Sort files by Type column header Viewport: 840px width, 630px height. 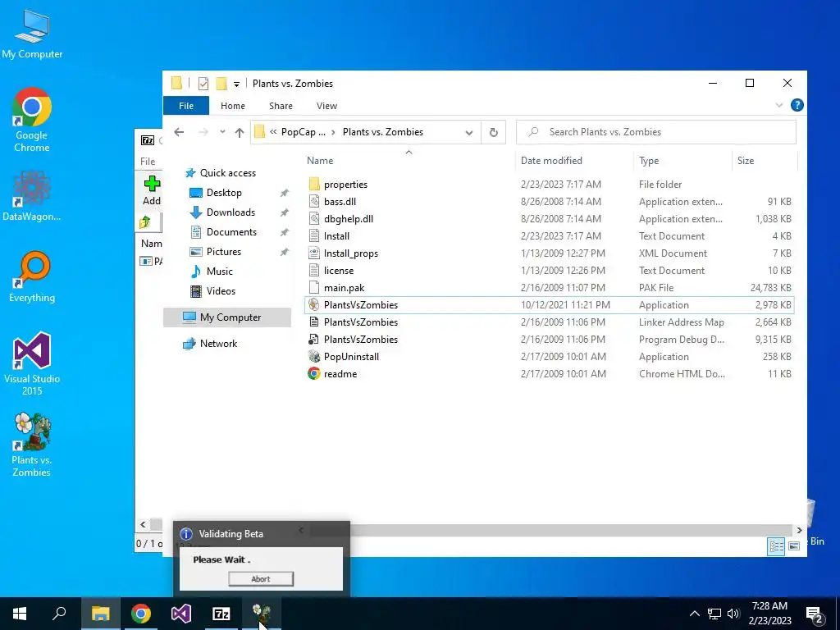682,161
